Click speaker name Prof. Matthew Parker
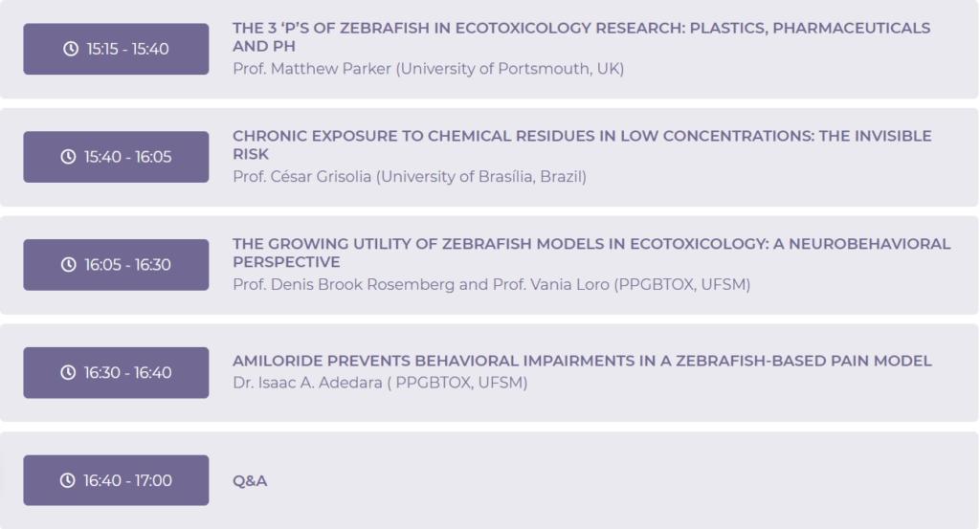 (x=316, y=69)
